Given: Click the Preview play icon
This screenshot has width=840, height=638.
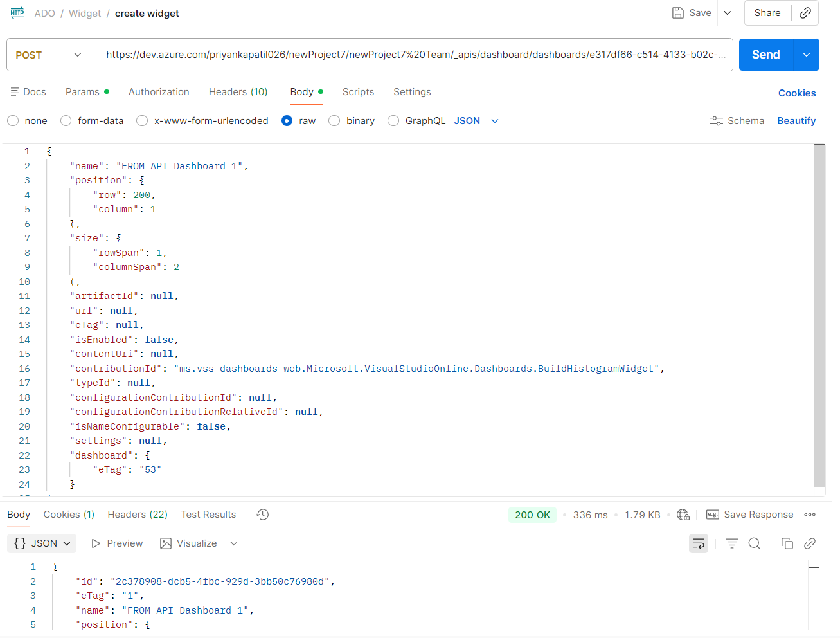Looking at the screenshot, I should coord(96,543).
